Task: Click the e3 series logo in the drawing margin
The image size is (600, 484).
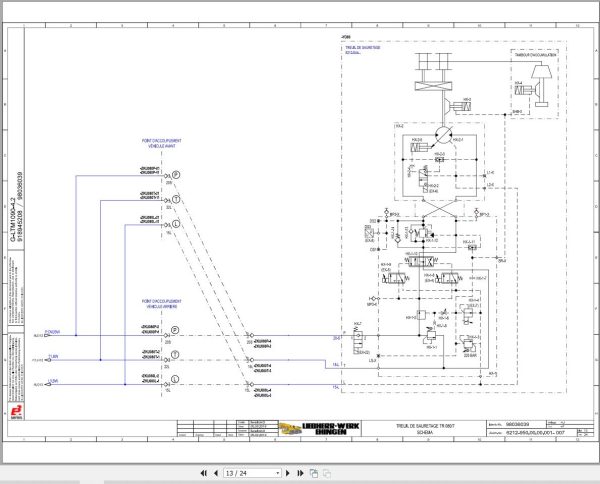Action: [x=16, y=411]
